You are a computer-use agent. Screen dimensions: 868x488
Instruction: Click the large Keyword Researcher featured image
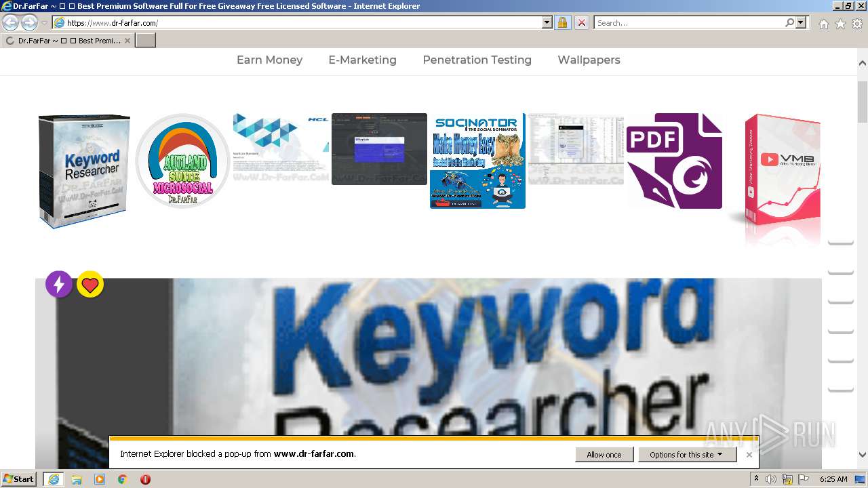coord(429,373)
